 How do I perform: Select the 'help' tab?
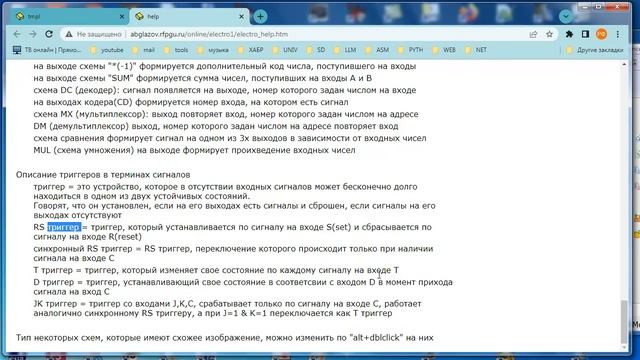click(189, 16)
